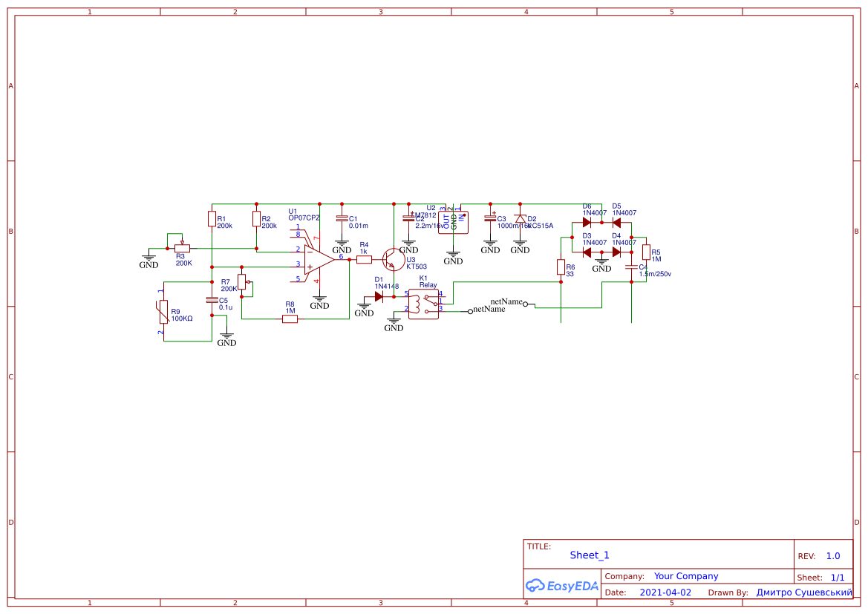The width and height of the screenshot is (868, 614).
Task: Select the OP07CPZ op-amp symbol U1
Action: click(x=319, y=260)
